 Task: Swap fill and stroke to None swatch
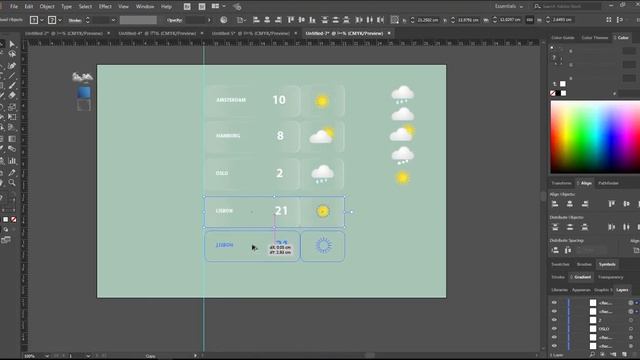point(13,220)
